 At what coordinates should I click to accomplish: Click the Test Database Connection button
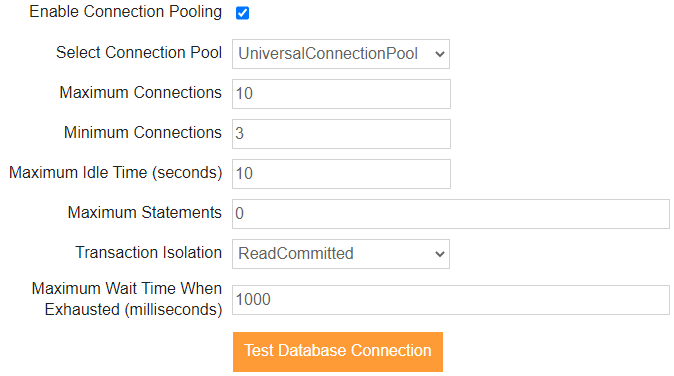point(338,352)
